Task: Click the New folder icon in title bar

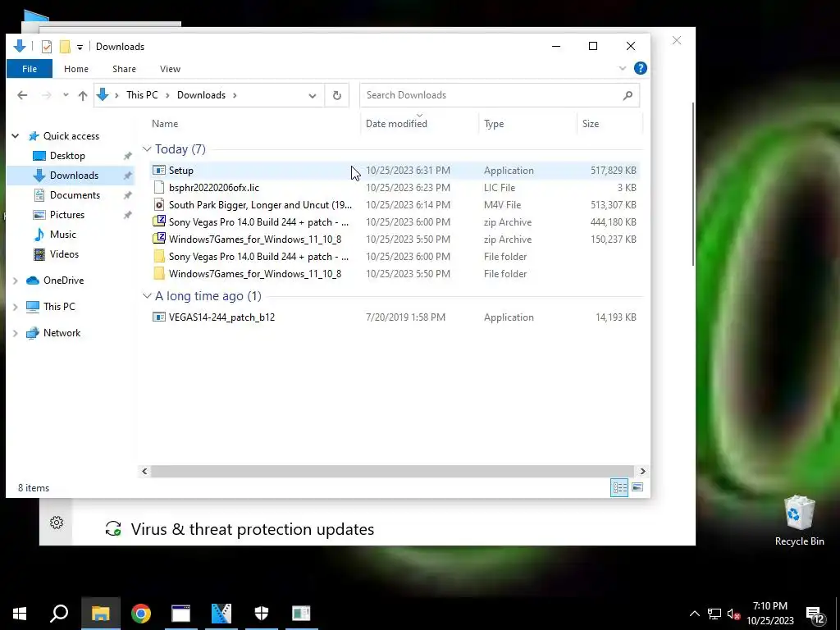Action: point(65,47)
